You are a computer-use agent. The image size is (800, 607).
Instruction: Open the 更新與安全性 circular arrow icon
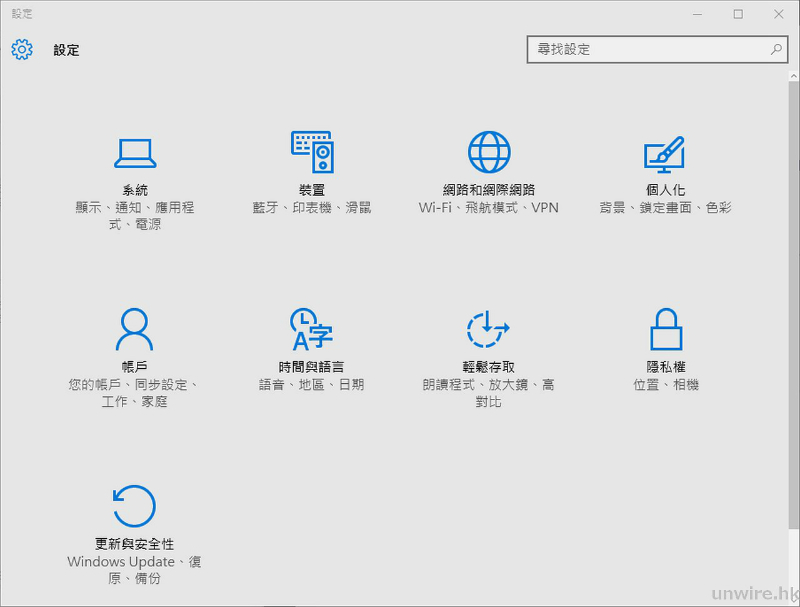tap(134, 505)
